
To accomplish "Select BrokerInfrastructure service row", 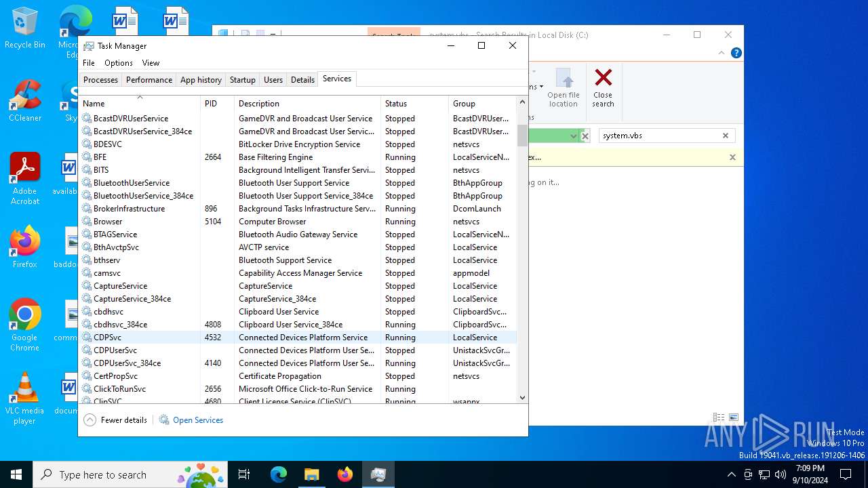I will coord(298,209).
